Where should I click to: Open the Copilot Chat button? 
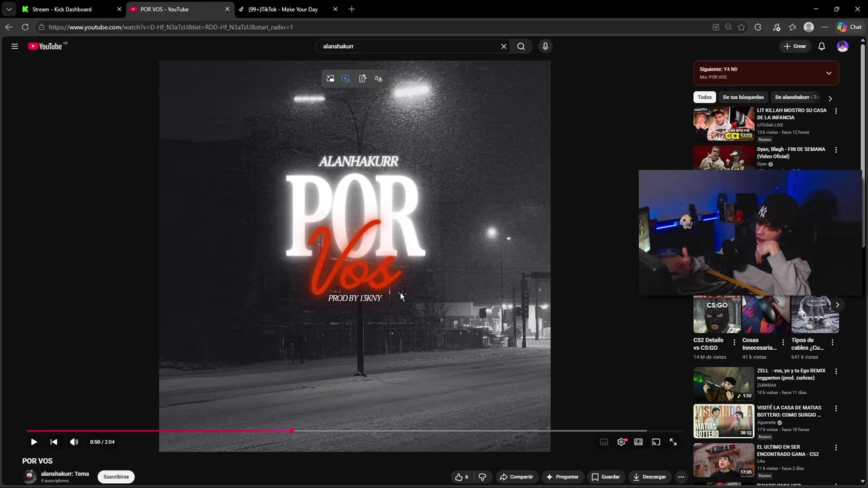(849, 27)
